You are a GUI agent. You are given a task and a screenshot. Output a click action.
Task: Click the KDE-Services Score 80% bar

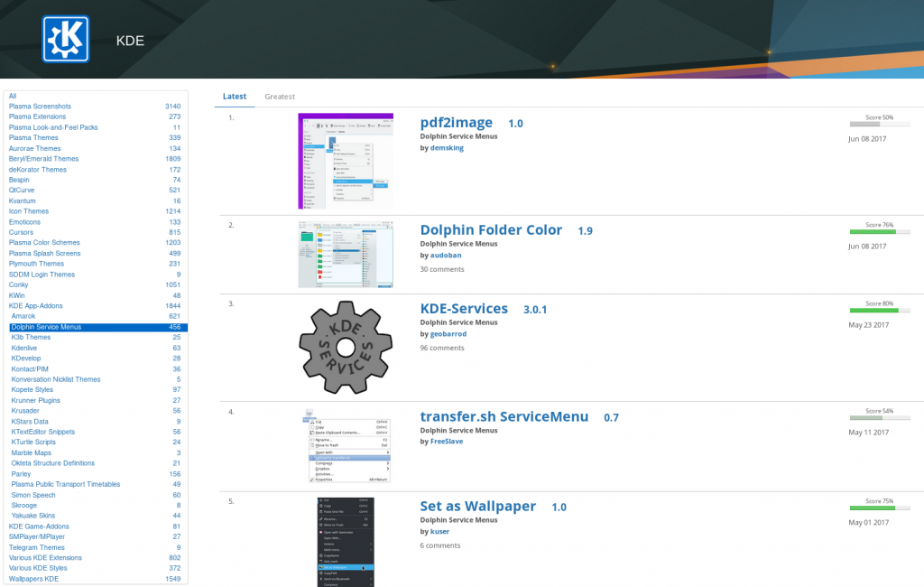pyautogui.click(x=880, y=311)
